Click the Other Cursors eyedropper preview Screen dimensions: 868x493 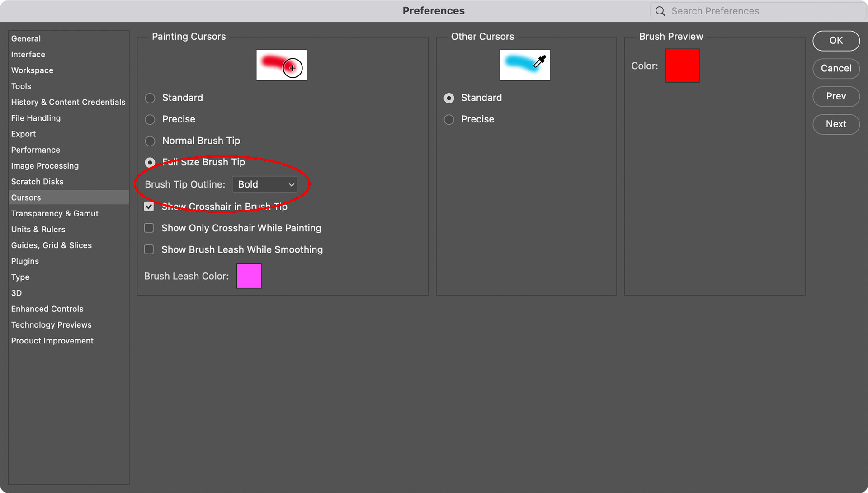pos(524,66)
